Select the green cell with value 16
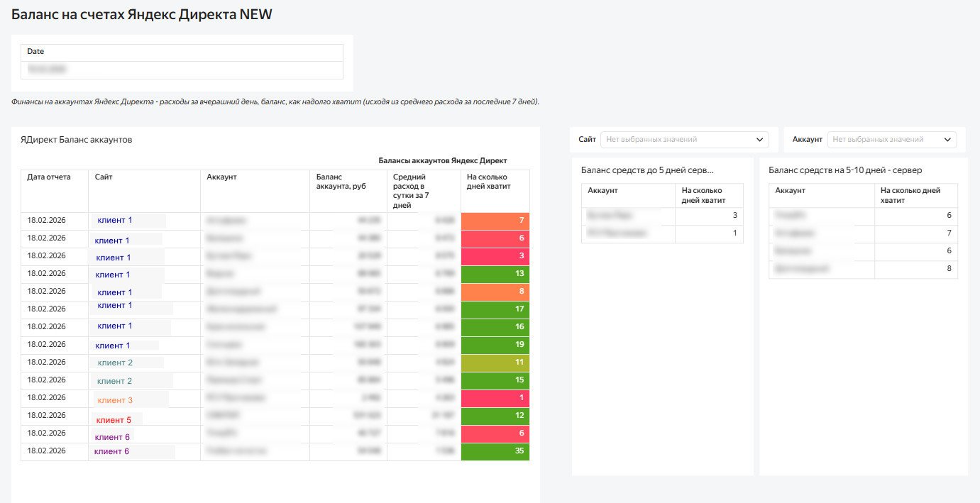Image resolution: width=980 pixels, height=503 pixels. tap(495, 328)
